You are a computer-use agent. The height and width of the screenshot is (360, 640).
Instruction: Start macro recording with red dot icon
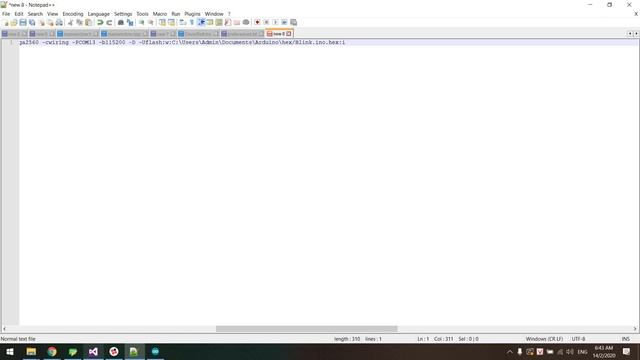point(257,22)
